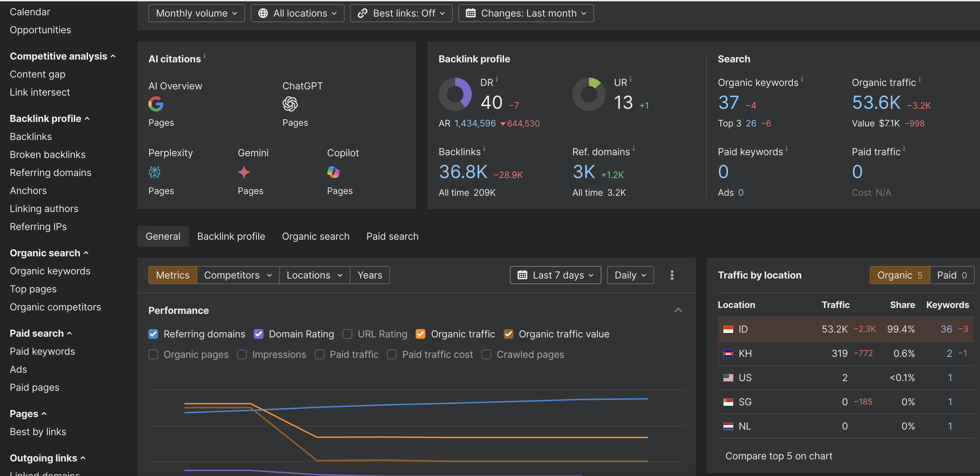Click the Google AI Overview icon

click(156, 104)
